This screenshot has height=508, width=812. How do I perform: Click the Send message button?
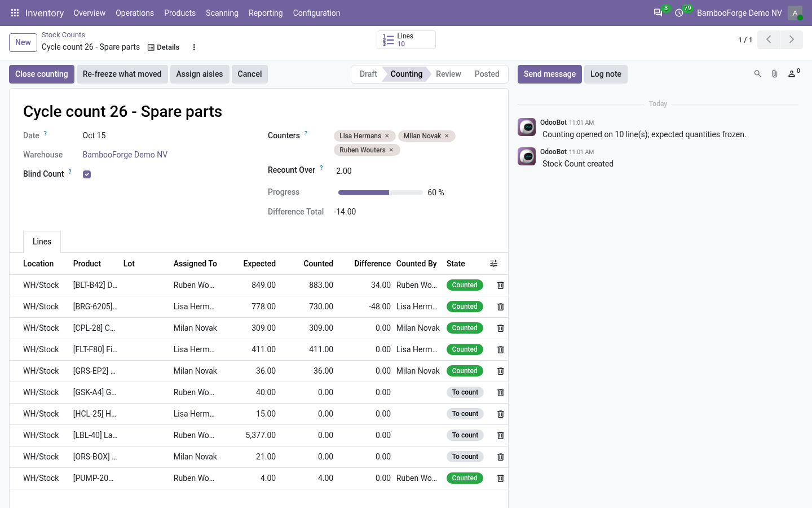(550, 74)
